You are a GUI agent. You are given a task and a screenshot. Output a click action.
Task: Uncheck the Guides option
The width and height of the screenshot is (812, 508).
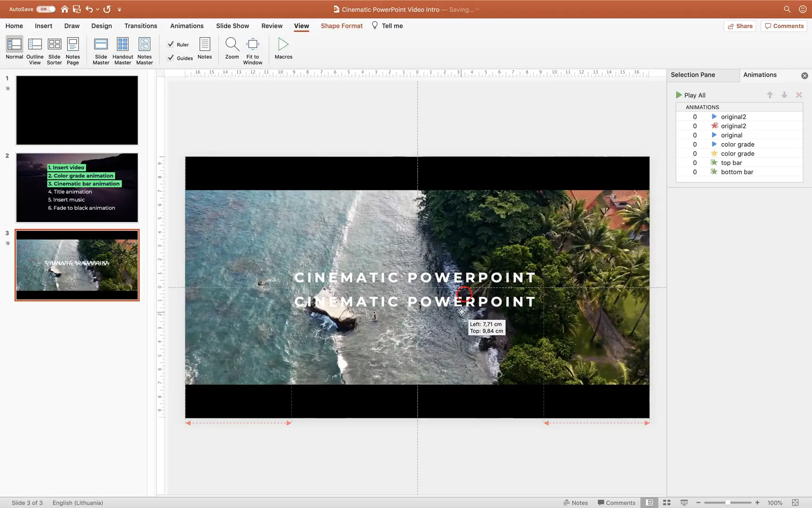pos(171,58)
